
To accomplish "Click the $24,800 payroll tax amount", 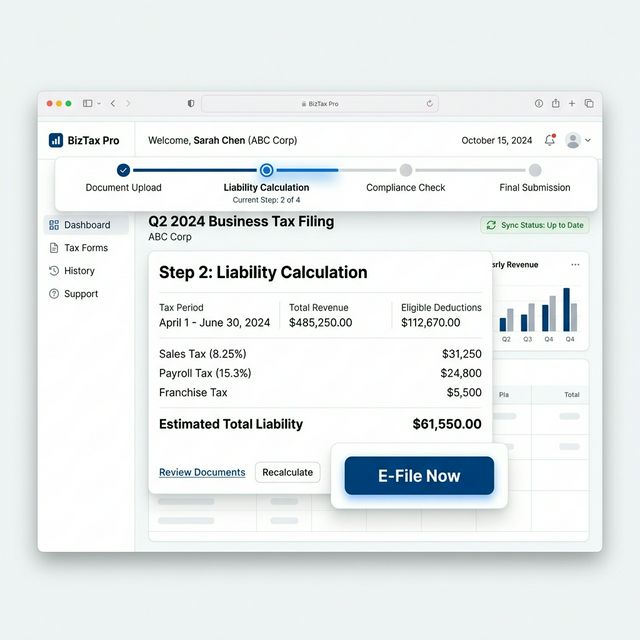I will point(461,373).
